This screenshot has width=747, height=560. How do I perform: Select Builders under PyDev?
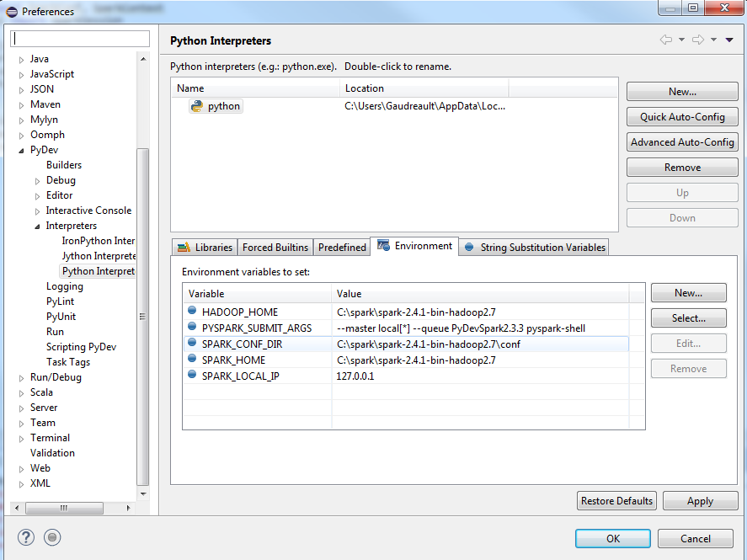pyautogui.click(x=64, y=165)
